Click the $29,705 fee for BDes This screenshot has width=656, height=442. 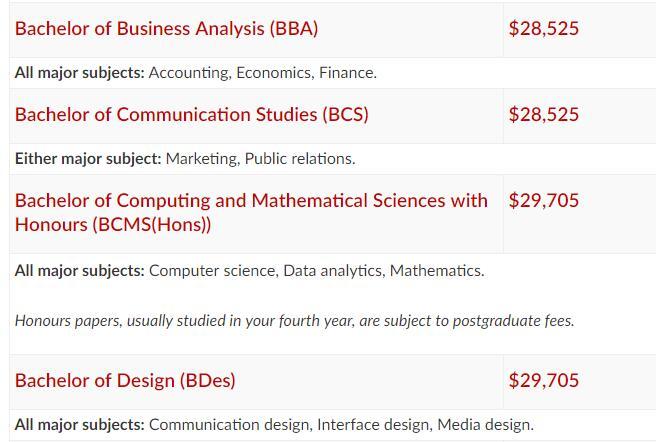pos(543,380)
